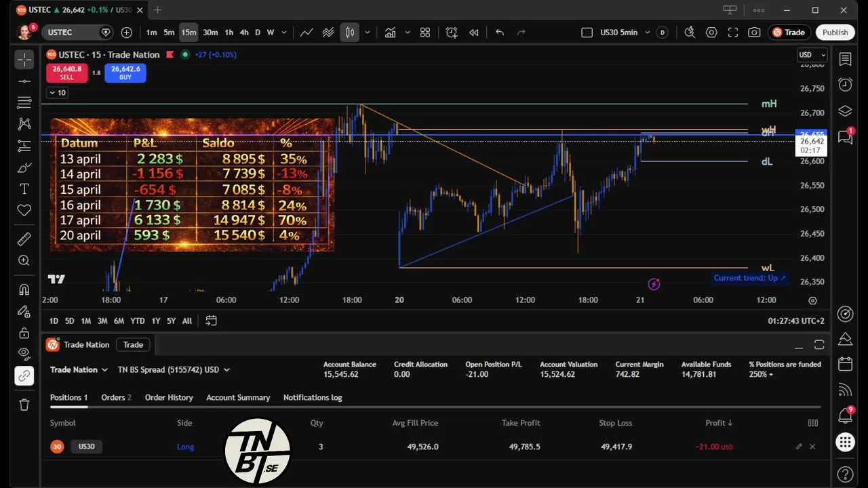Toggle stay in drawing mode
The height and width of the screenshot is (488, 868).
pos(24,311)
